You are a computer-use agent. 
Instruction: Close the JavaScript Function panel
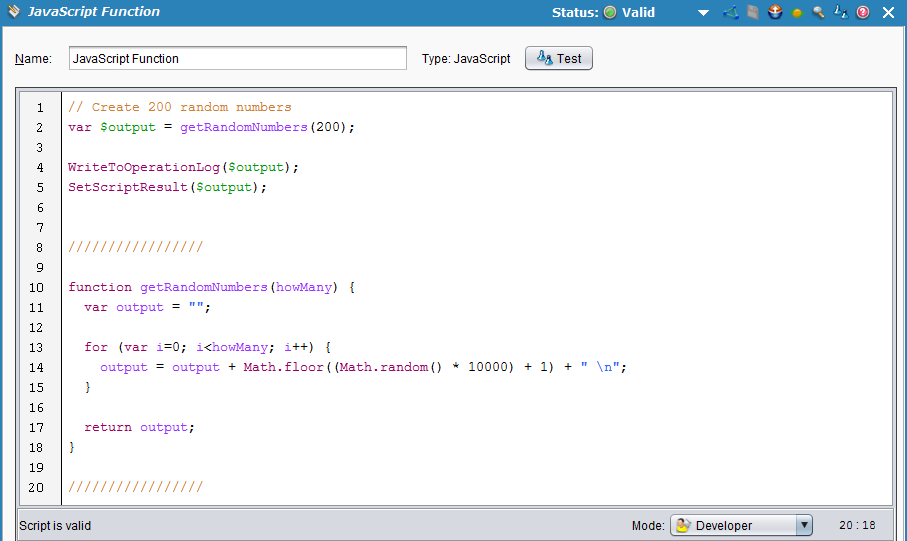point(888,13)
